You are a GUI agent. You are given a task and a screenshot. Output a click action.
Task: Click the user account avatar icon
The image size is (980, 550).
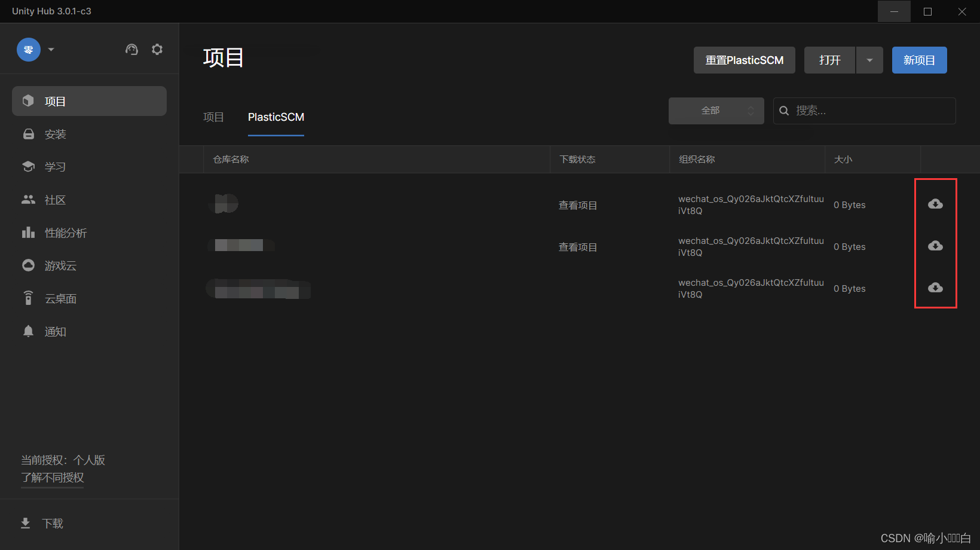tap(28, 50)
